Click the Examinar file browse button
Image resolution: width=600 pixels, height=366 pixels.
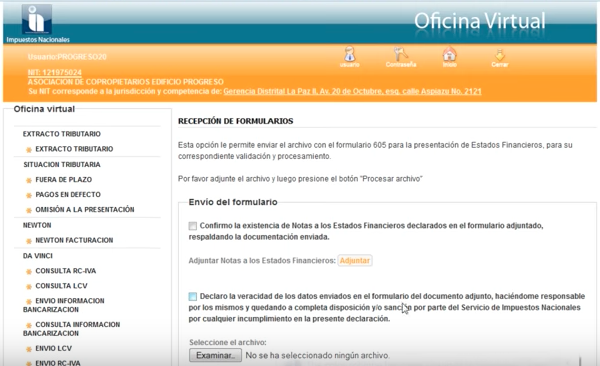tap(215, 355)
